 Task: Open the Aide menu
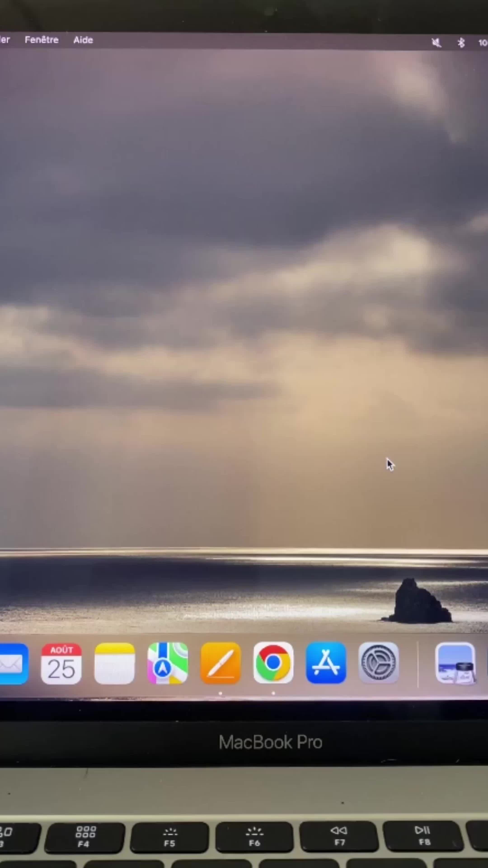pos(83,40)
